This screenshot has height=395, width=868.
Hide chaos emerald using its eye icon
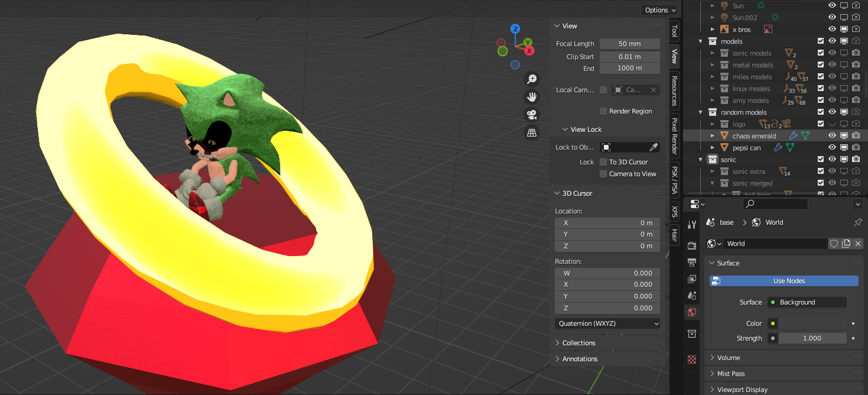(x=833, y=136)
